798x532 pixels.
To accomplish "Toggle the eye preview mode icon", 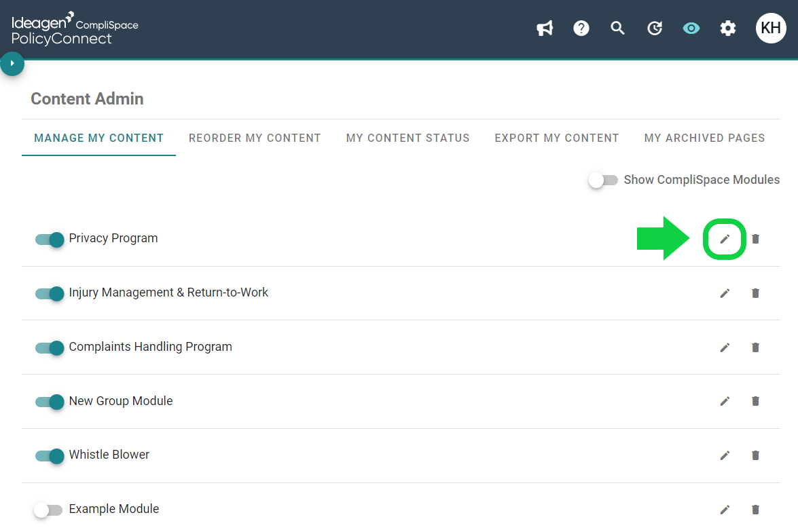I will 691,28.
